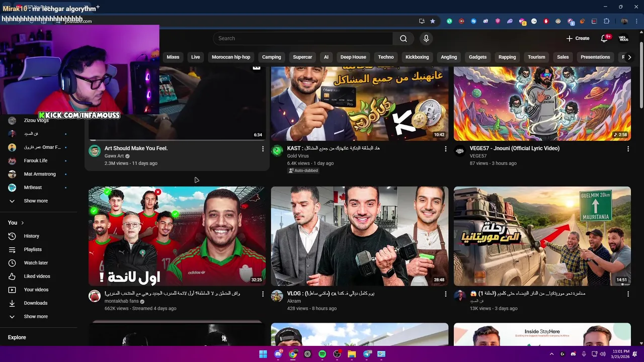Viewport: 644px width, 362px height.
Task: Open Your videos in the sidebar
Action: (x=38, y=290)
